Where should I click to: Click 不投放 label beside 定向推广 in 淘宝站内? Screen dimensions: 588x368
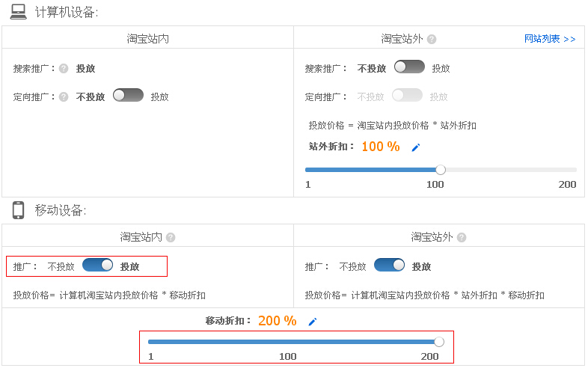[91, 96]
